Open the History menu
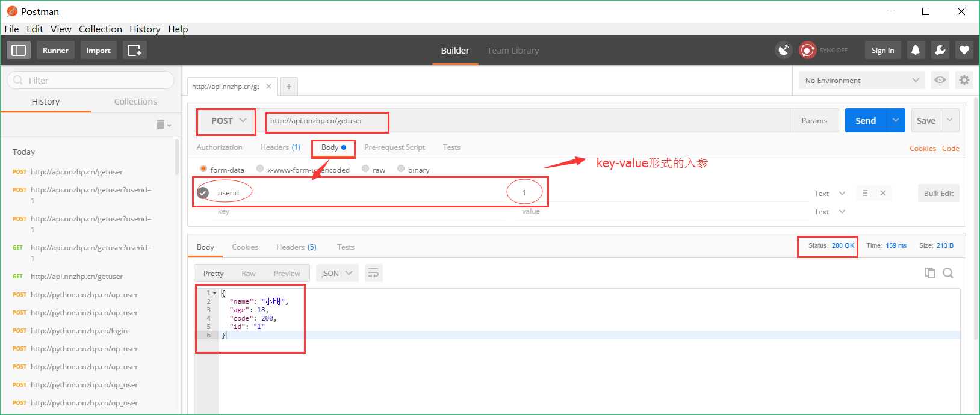980x415 pixels. tap(144, 29)
